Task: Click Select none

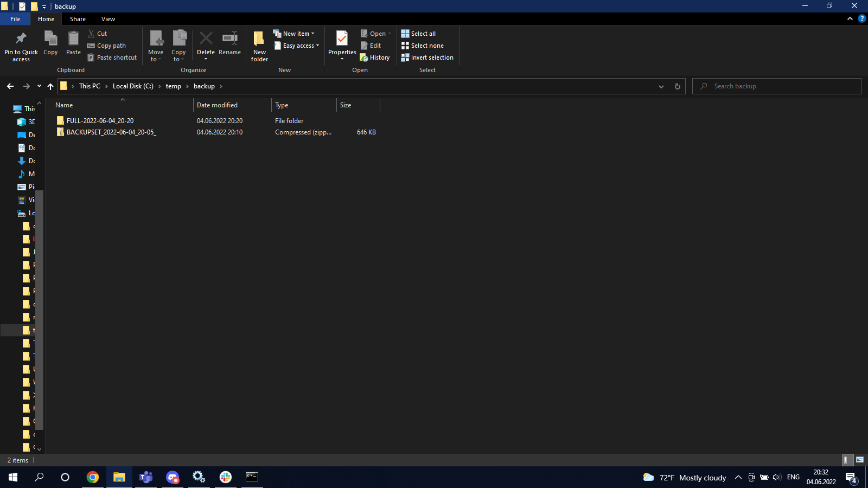Action: click(x=422, y=46)
